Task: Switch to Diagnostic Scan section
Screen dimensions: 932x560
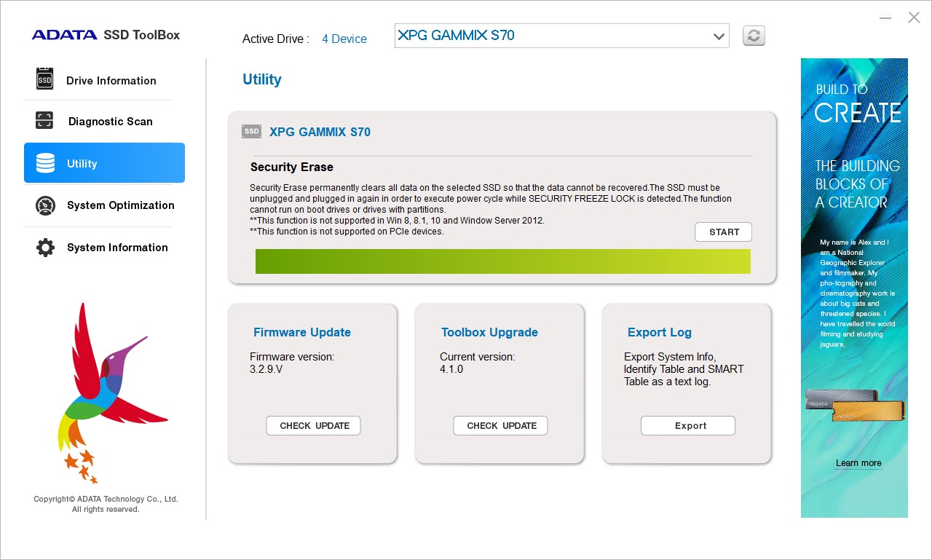Action: pos(111,122)
